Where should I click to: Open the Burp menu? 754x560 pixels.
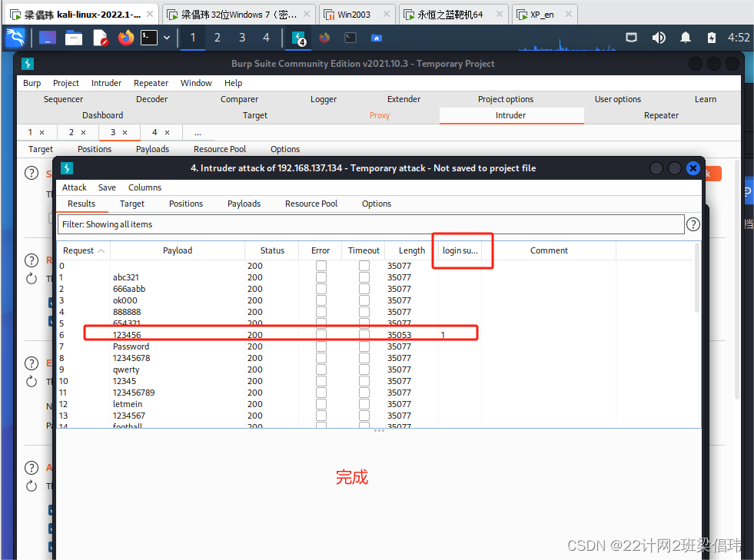[x=32, y=83]
